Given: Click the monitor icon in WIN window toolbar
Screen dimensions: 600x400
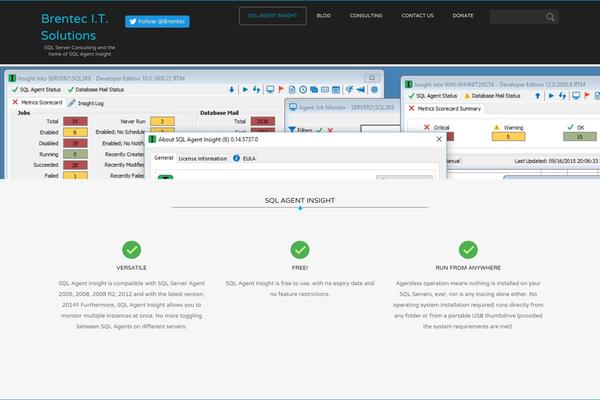Looking at the screenshot, I should (576, 96).
